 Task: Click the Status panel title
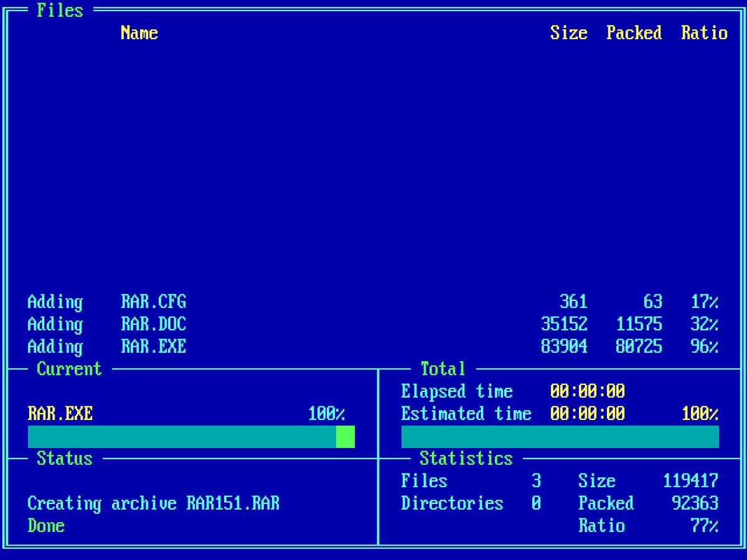click(65, 459)
